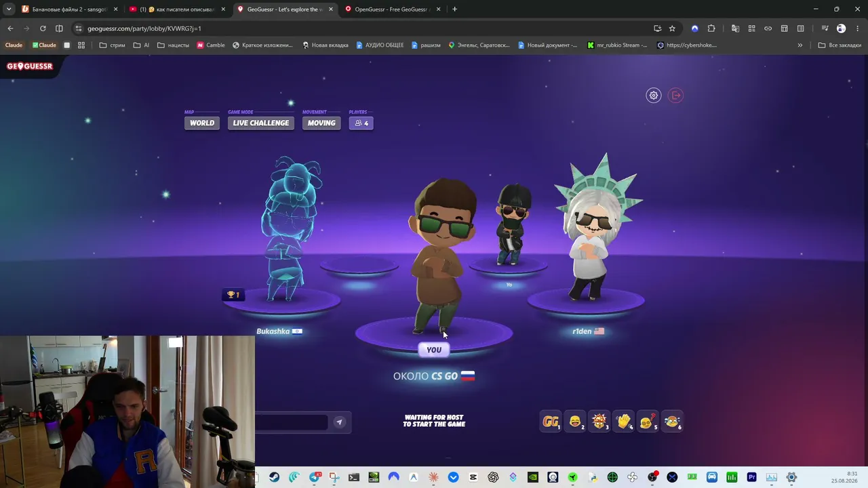Viewport: 868px width, 488px height.
Task: Click the LIVE CHALLENGE game mode button
Action: (x=261, y=123)
